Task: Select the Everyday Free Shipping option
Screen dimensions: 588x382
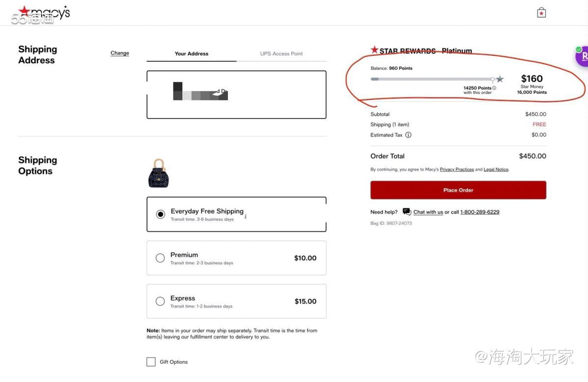Action: pos(161,214)
